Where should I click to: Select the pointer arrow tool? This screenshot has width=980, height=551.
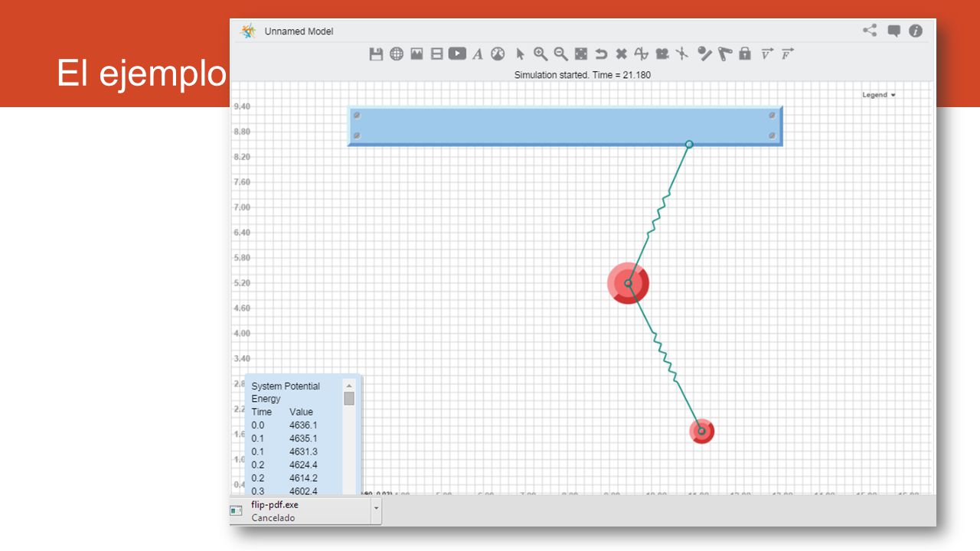click(520, 54)
